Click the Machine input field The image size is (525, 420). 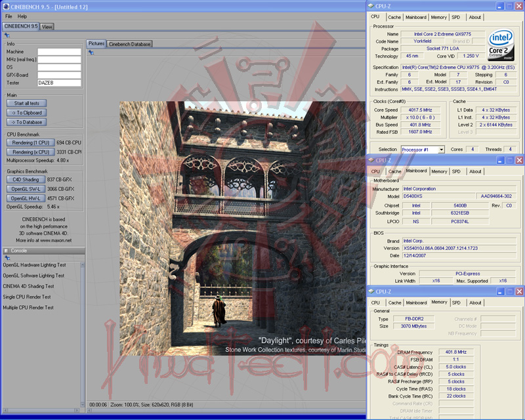coord(59,52)
